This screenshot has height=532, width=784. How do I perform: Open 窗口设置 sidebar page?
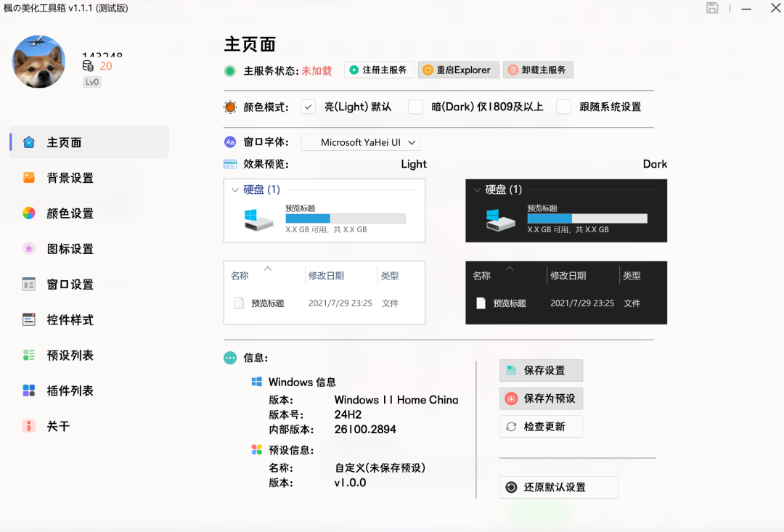point(89,285)
